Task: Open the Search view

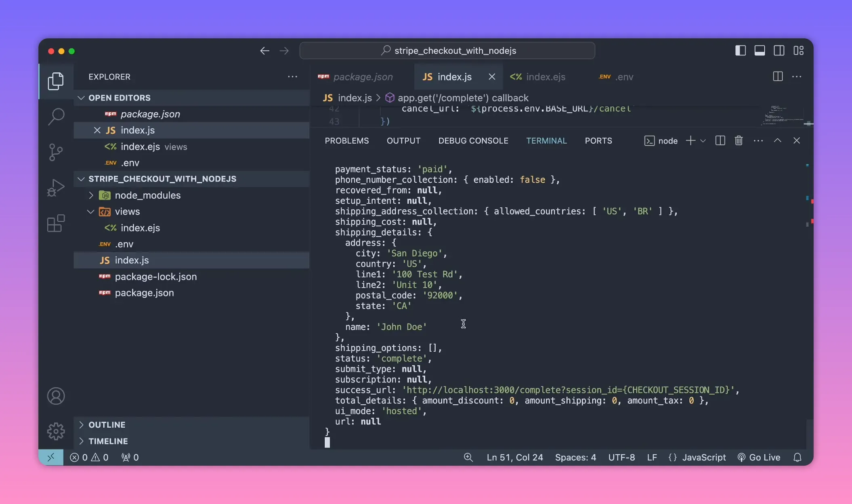Action: [56, 116]
